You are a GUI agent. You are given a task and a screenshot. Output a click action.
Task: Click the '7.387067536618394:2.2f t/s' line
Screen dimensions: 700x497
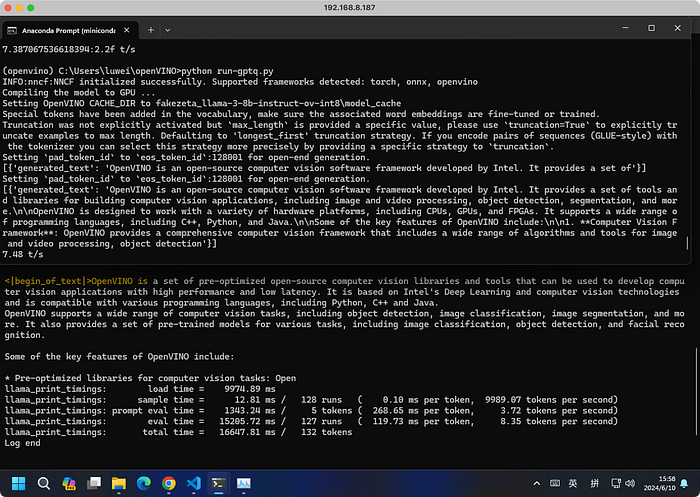69,49
